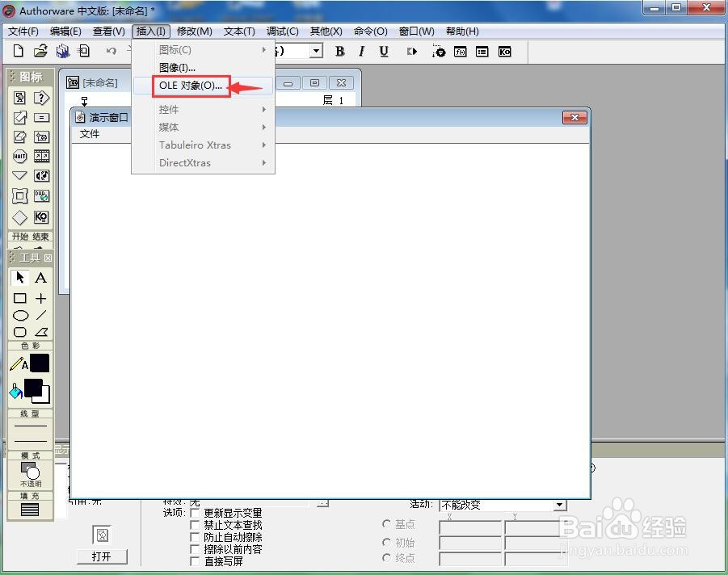Select the Digital Movie icon

(41, 157)
